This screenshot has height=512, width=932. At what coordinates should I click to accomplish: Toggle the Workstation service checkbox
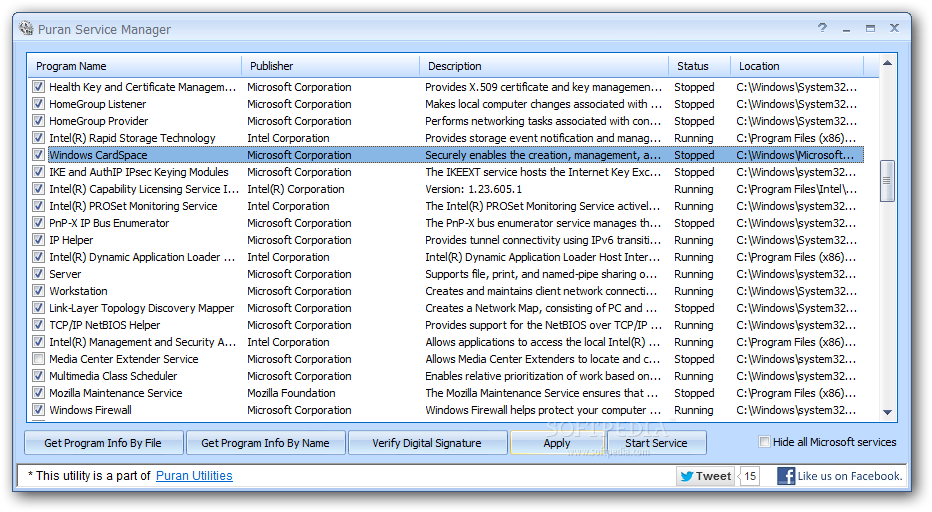pyautogui.click(x=39, y=291)
